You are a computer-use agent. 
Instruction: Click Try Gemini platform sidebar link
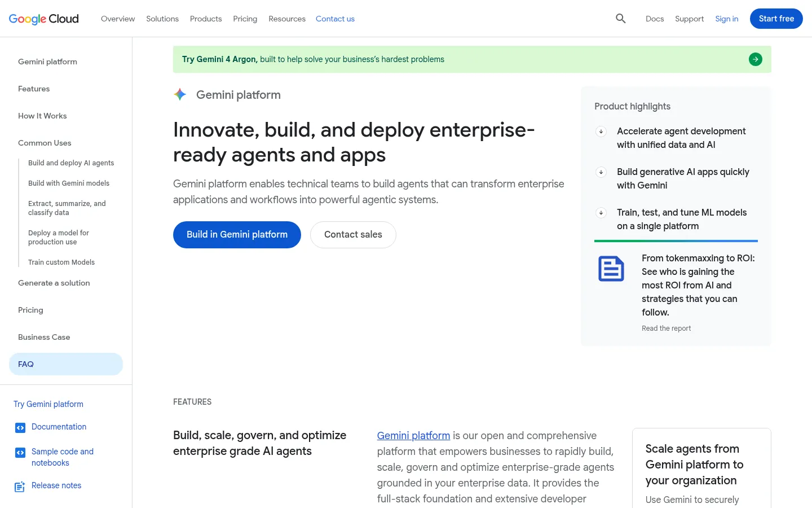pos(48,404)
